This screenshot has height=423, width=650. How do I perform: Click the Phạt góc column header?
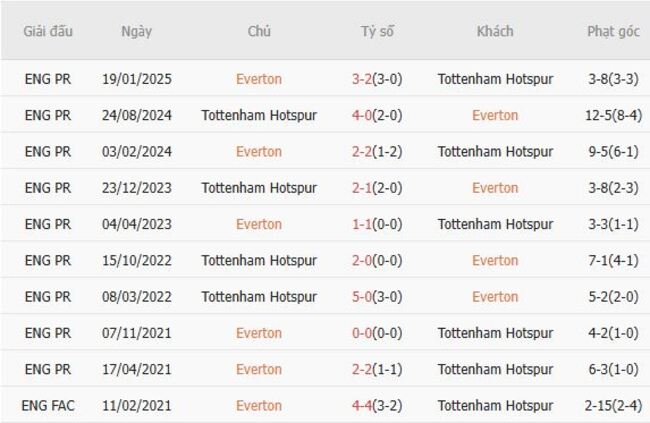click(x=613, y=31)
